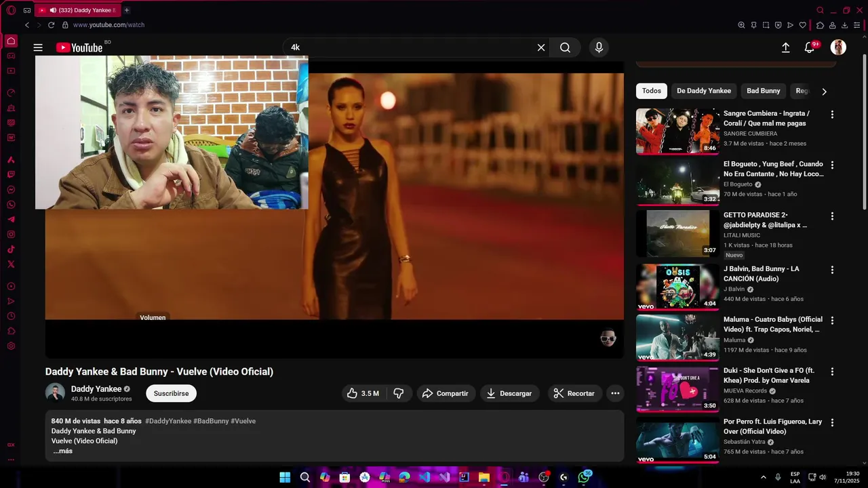Open the video's channel watermark icon
This screenshot has height=488, width=868.
tap(608, 338)
